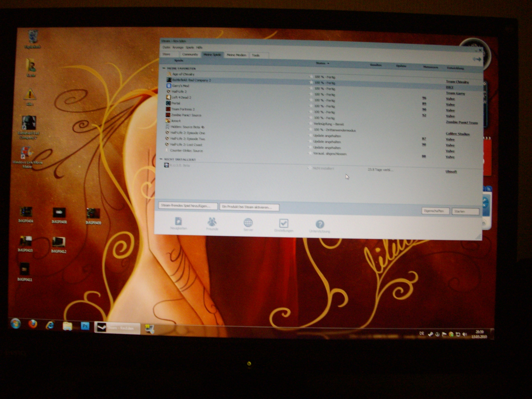Sort list by Spiele column header
Viewport: 532px width, 399px height.
point(179,60)
